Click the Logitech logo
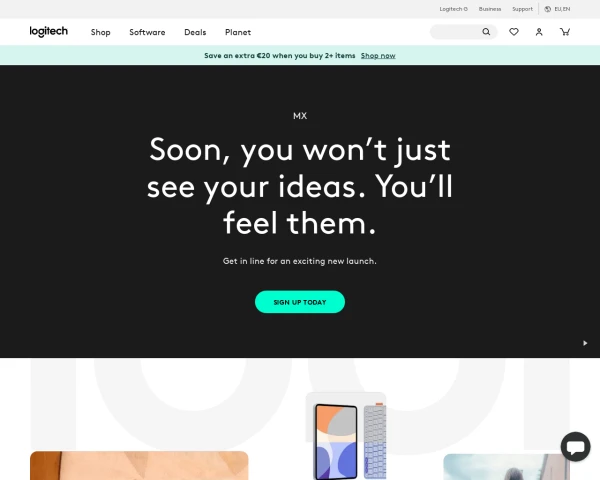 point(49,32)
